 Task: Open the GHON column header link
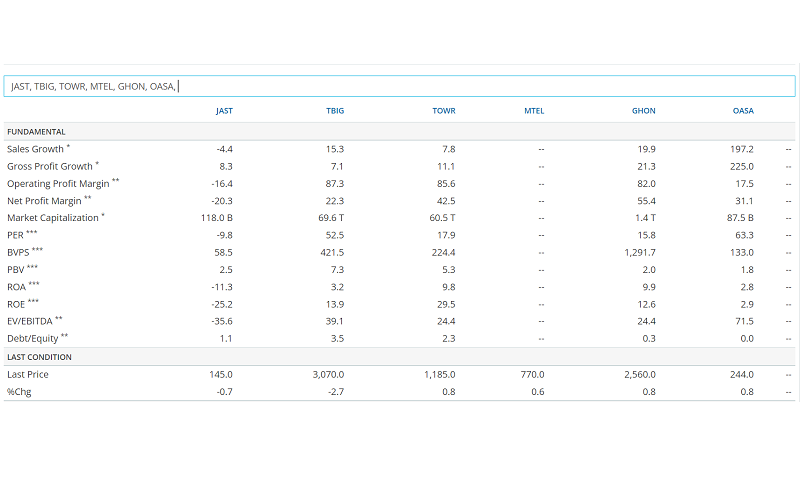coord(644,111)
